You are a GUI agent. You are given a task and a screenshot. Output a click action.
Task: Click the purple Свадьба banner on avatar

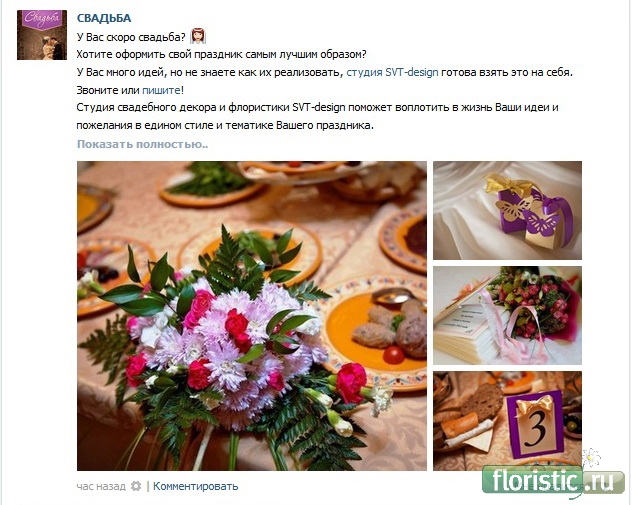(42, 19)
